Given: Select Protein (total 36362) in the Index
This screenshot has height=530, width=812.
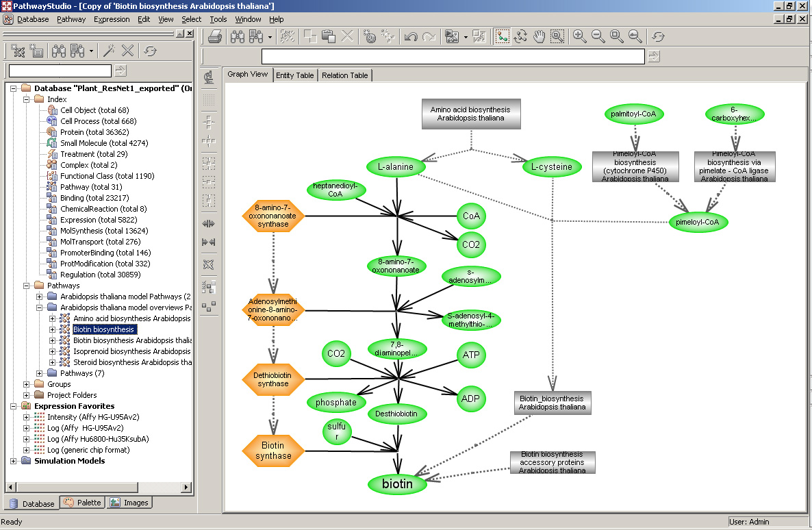Looking at the screenshot, I should click(x=94, y=132).
